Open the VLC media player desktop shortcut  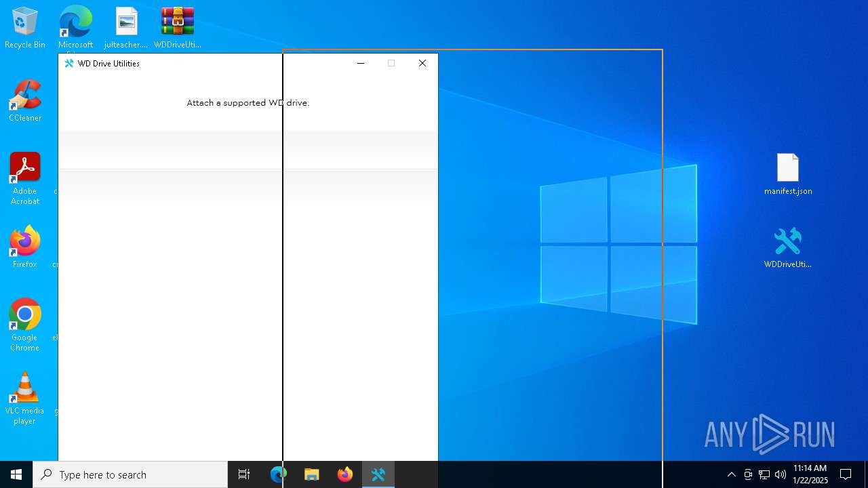tap(25, 399)
